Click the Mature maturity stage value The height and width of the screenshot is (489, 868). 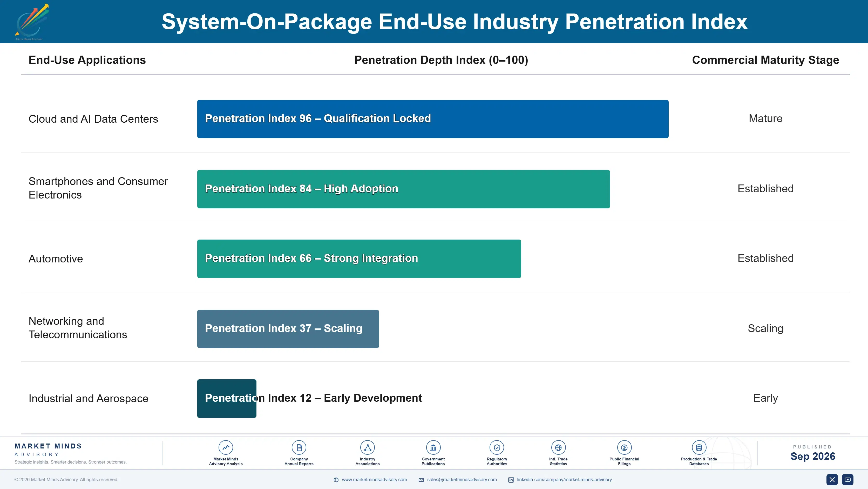coord(765,118)
